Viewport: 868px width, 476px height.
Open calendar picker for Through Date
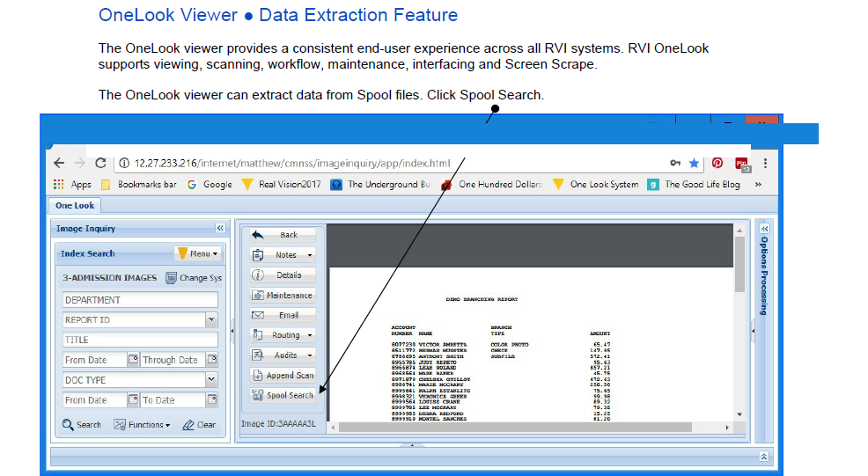pyautogui.click(x=212, y=360)
